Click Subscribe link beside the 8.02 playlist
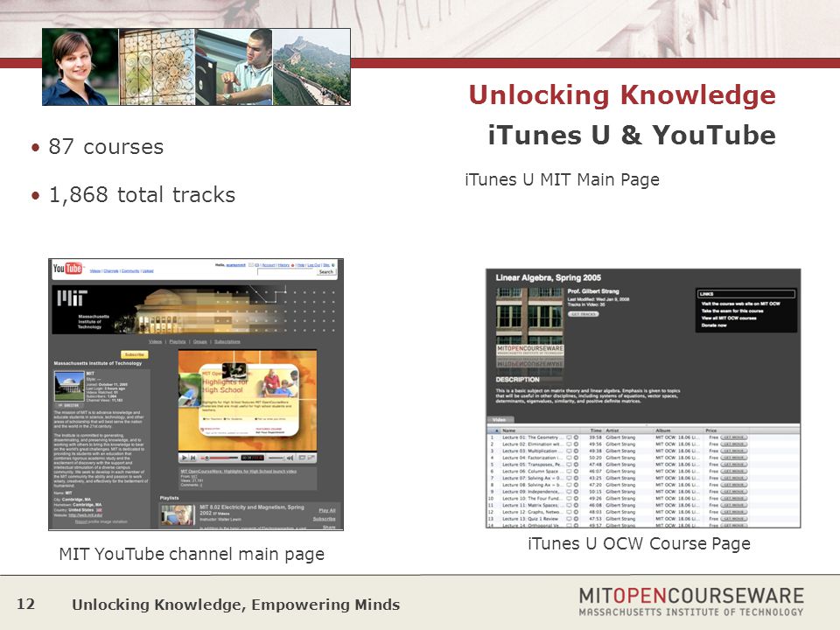The height and width of the screenshot is (630, 840). coord(324,519)
